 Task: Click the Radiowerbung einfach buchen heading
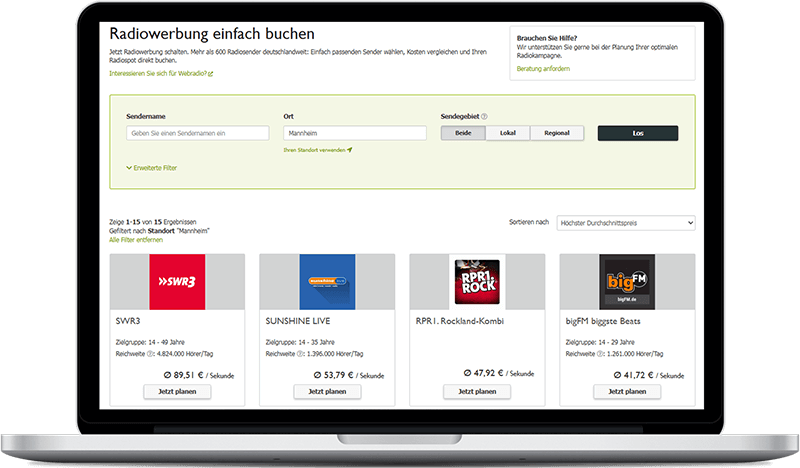click(212, 34)
